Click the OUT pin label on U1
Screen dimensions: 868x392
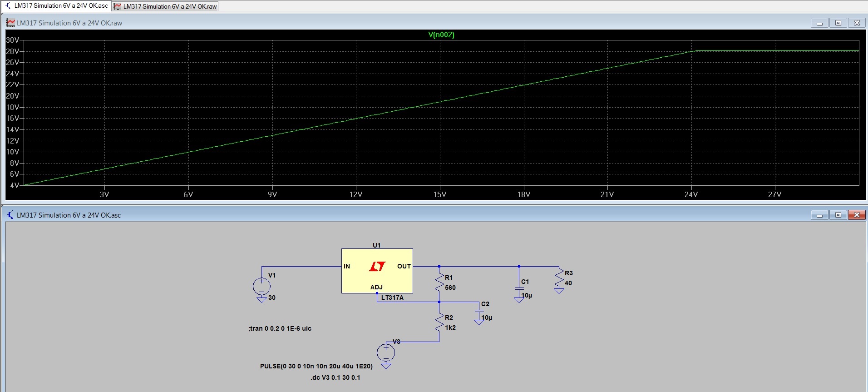pos(404,266)
